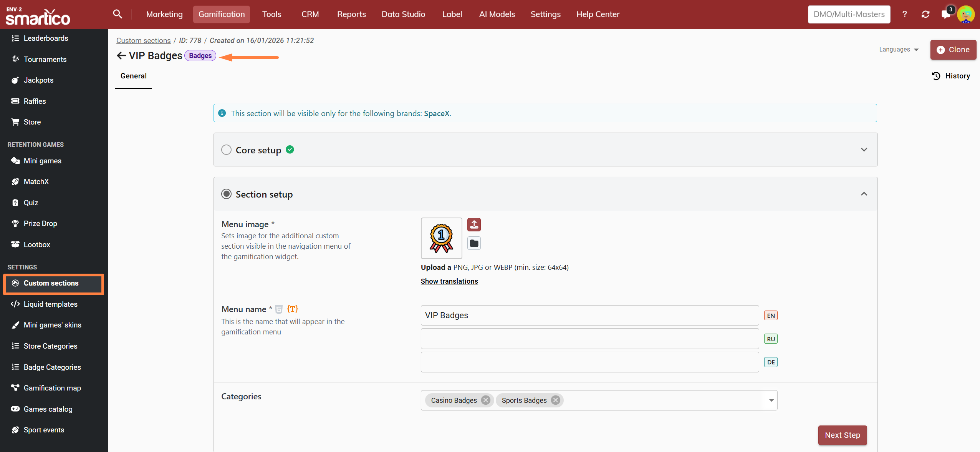This screenshot has width=980, height=452.
Task: Open the media library folder icon
Action: (474, 243)
